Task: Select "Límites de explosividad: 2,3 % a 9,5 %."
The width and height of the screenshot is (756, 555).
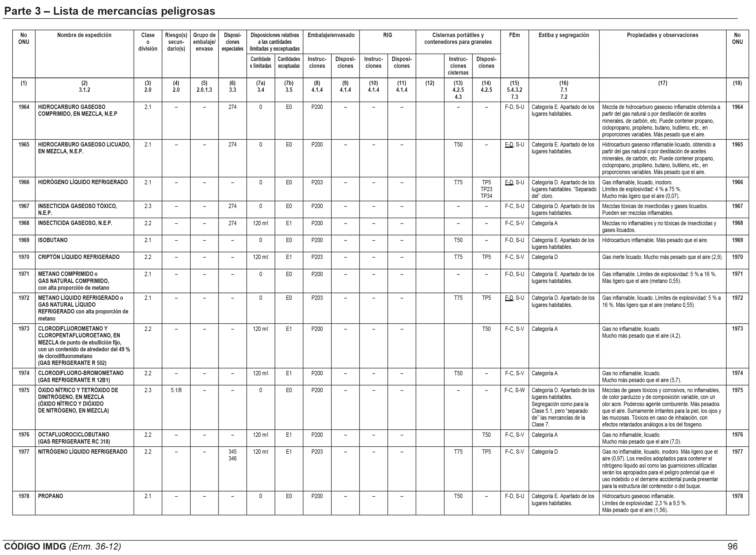Action: pyautogui.click(x=644, y=503)
